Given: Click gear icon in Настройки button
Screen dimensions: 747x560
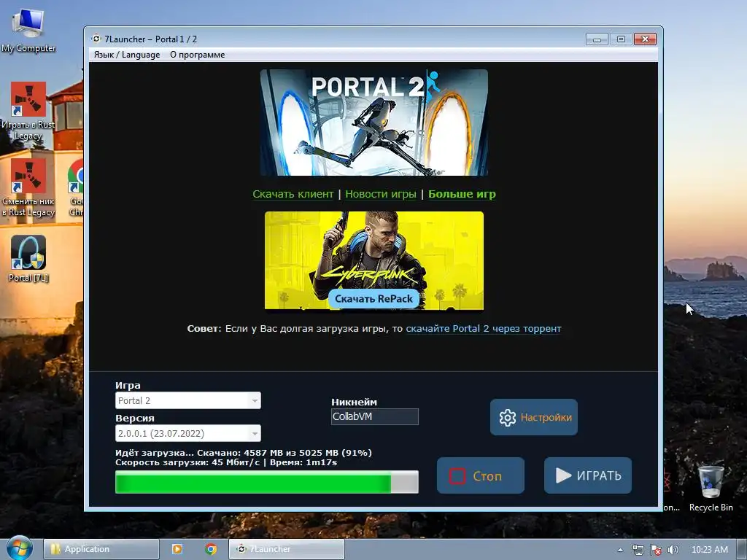Looking at the screenshot, I should [508, 418].
